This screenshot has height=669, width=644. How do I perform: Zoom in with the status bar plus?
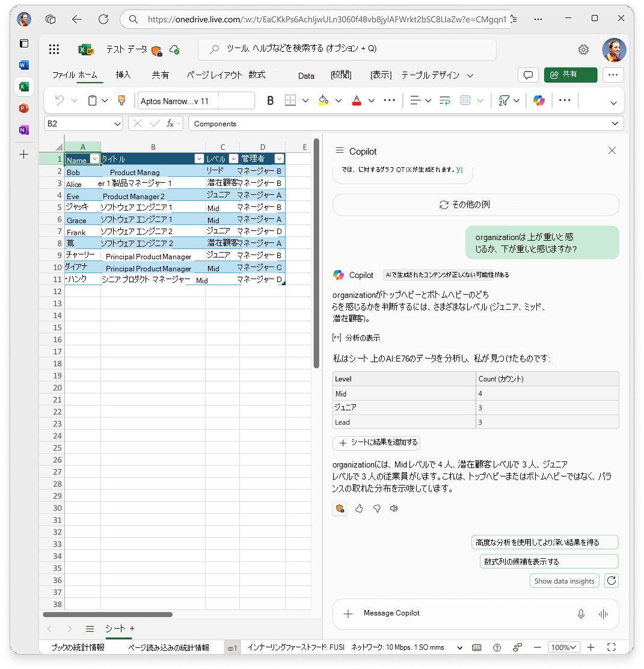click(x=590, y=647)
